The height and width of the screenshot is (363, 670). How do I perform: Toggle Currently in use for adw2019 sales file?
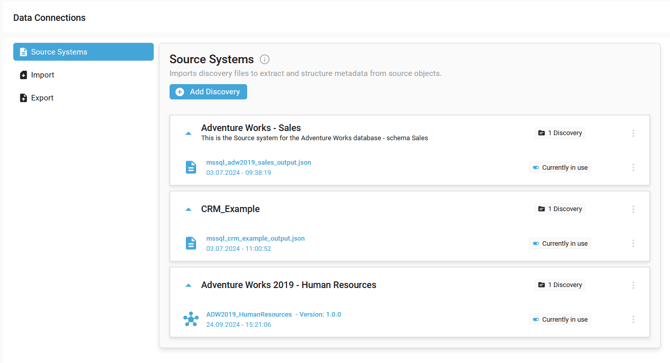click(535, 167)
